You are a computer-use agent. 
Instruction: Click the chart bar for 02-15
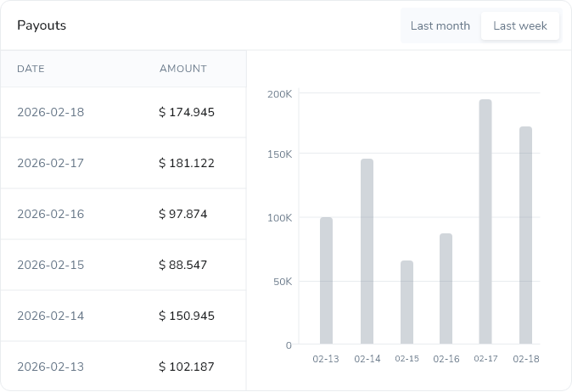407,302
